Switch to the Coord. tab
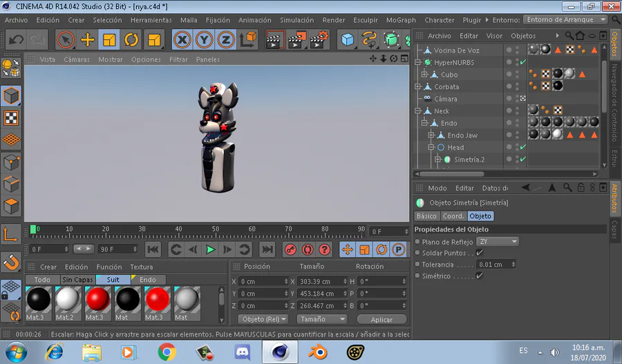 (453, 216)
